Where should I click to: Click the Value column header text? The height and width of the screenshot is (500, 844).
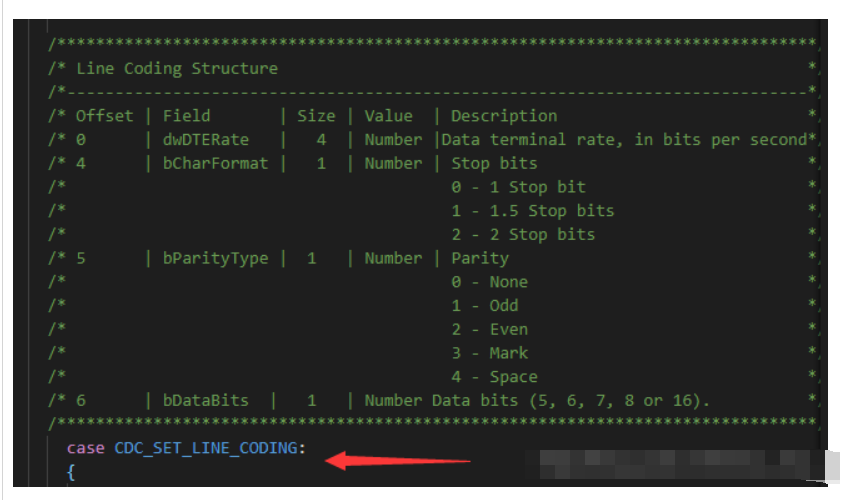389,116
